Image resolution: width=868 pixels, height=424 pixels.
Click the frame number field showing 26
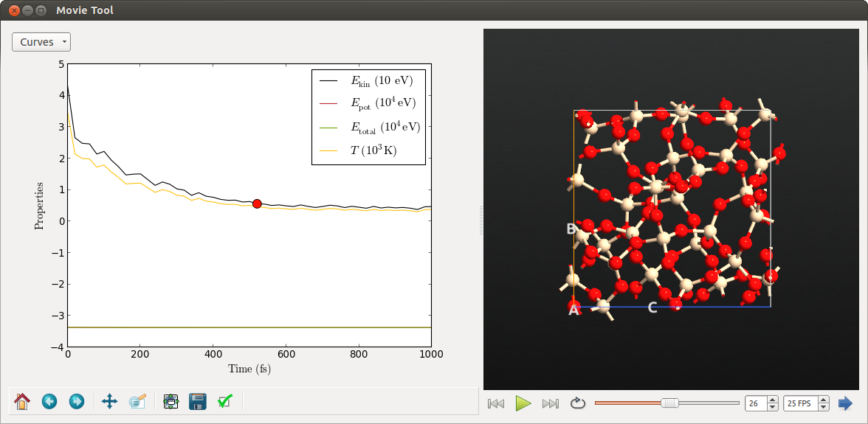click(757, 403)
